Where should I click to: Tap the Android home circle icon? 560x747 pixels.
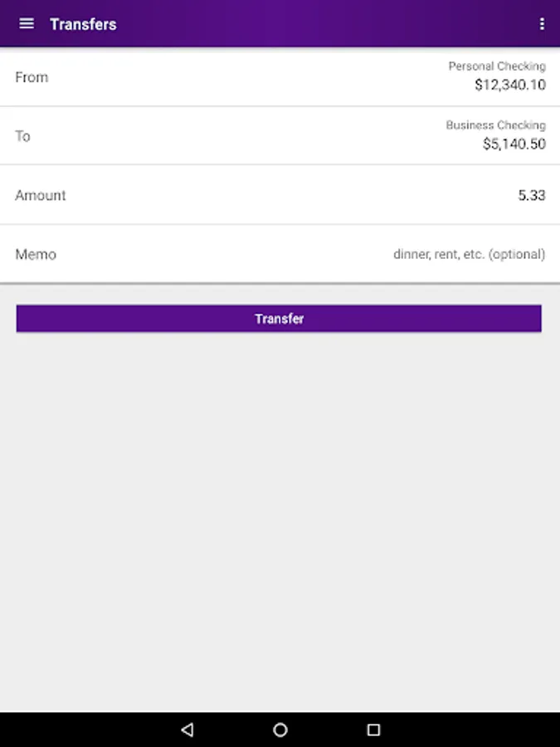(x=280, y=730)
